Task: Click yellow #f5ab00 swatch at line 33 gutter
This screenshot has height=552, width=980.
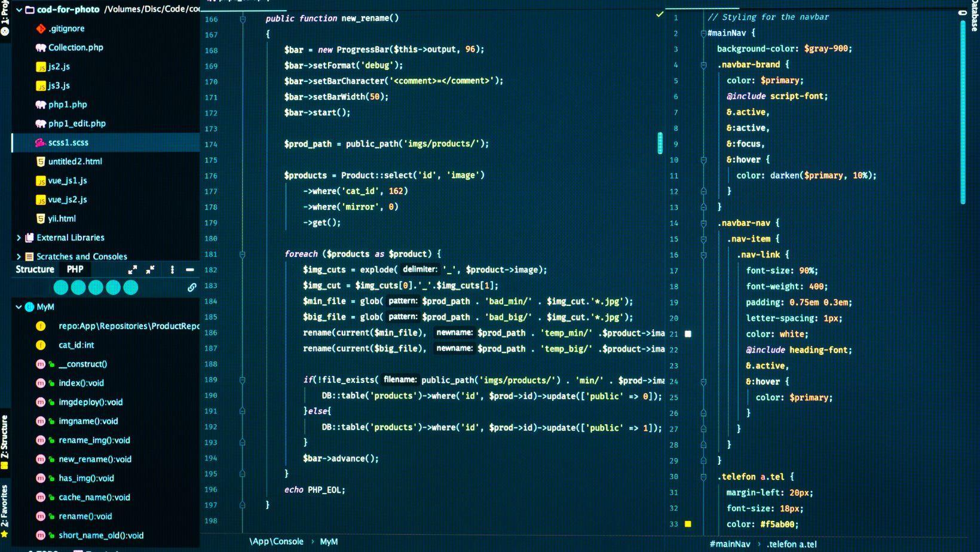Action: click(x=688, y=524)
